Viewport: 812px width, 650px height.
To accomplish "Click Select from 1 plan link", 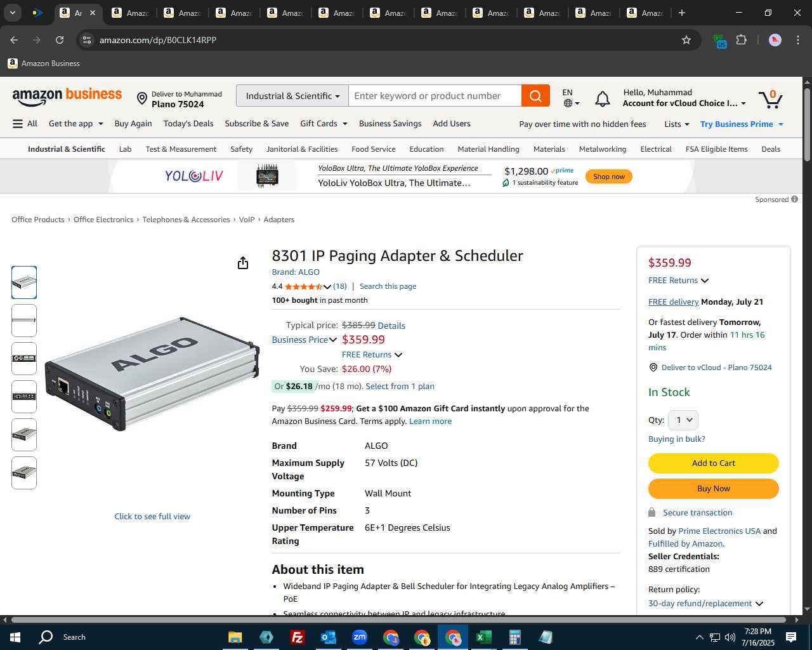I will click(400, 387).
